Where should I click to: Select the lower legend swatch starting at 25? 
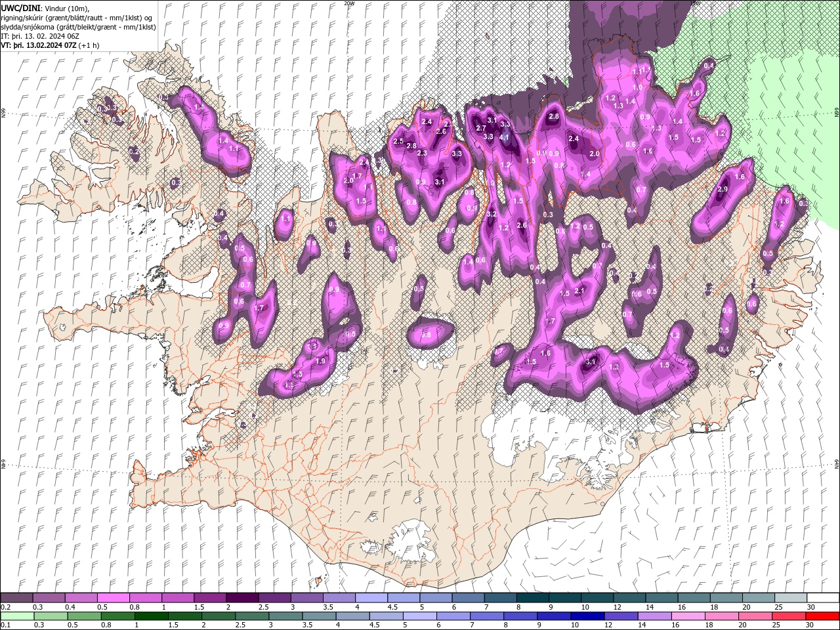[789, 616]
